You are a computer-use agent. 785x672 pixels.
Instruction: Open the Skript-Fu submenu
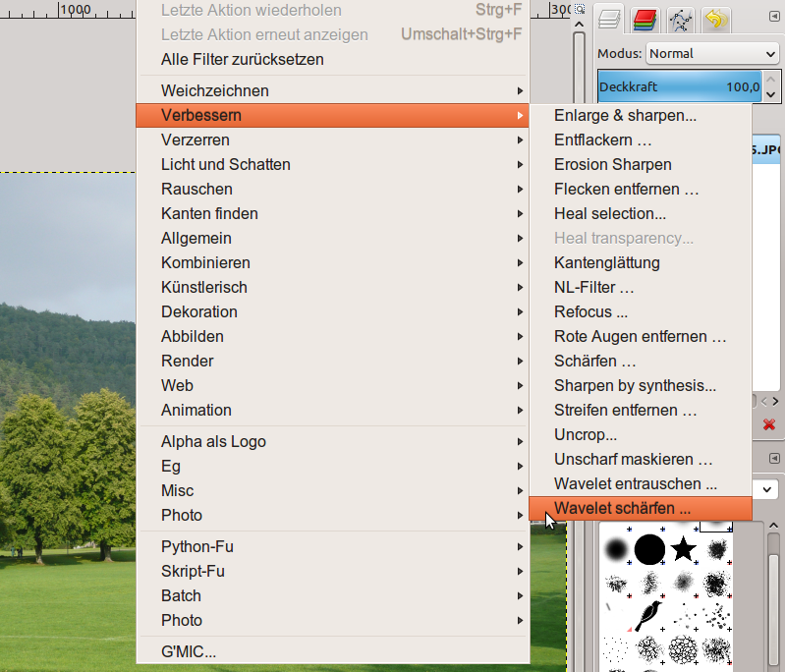(332, 572)
